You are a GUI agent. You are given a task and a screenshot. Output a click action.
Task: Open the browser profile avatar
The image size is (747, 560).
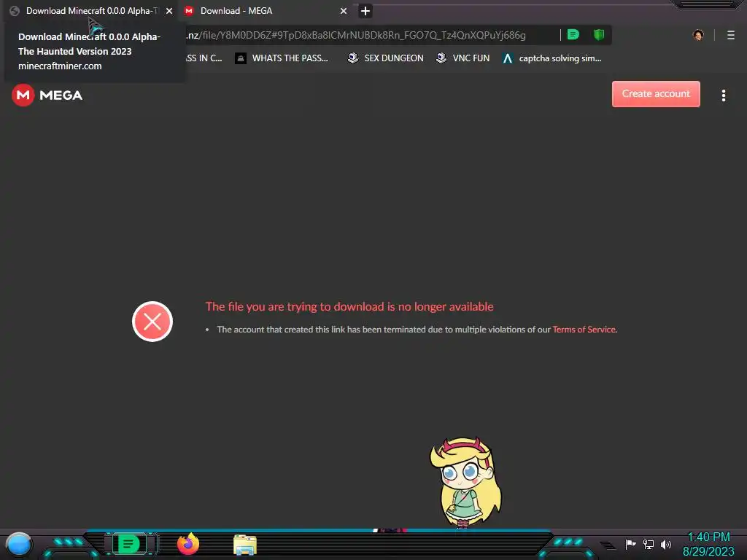(x=698, y=35)
